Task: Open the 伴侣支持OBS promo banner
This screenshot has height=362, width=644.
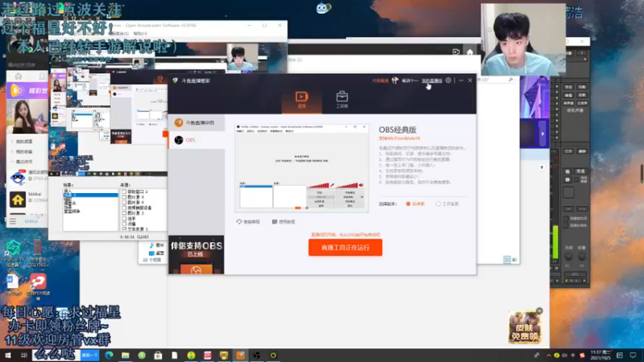Action: (196, 254)
